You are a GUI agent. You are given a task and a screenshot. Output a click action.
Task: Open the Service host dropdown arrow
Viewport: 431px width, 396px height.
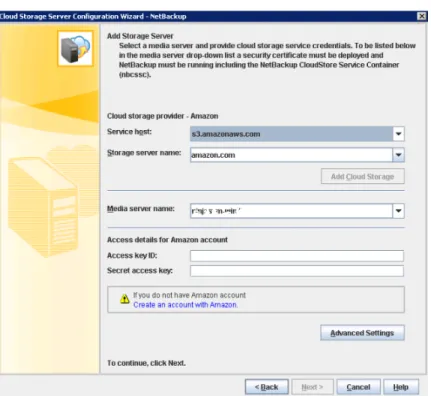398,134
